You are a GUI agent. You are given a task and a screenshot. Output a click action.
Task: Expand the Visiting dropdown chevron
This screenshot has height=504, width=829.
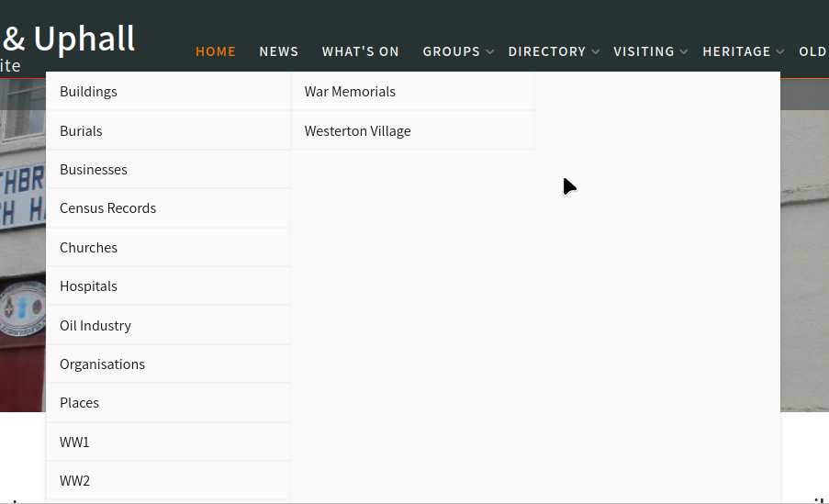tap(685, 52)
